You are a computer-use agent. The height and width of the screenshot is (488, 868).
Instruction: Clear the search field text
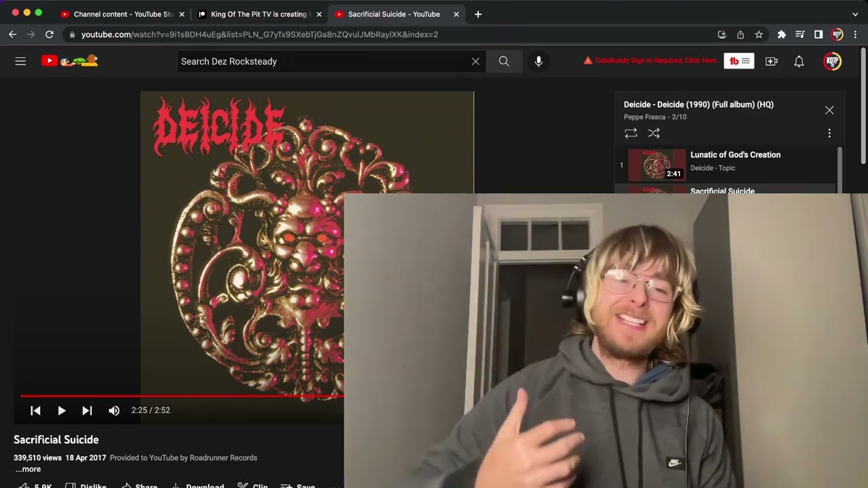pos(475,61)
